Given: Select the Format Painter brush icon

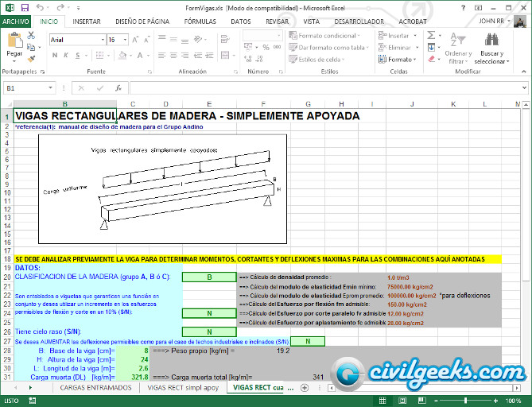Looking at the screenshot, I should (31, 59).
